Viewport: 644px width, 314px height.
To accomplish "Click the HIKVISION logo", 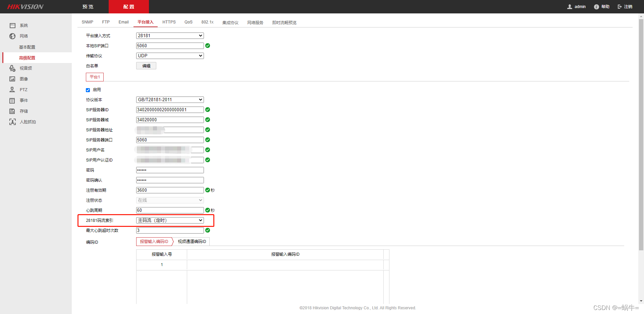I will (x=25, y=7).
